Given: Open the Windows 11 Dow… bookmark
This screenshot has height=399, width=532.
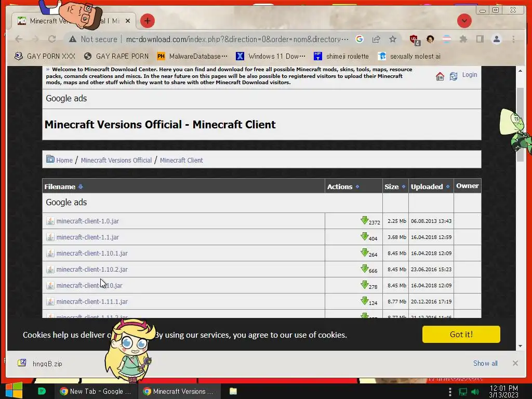Looking at the screenshot, I should pos(271,56).
